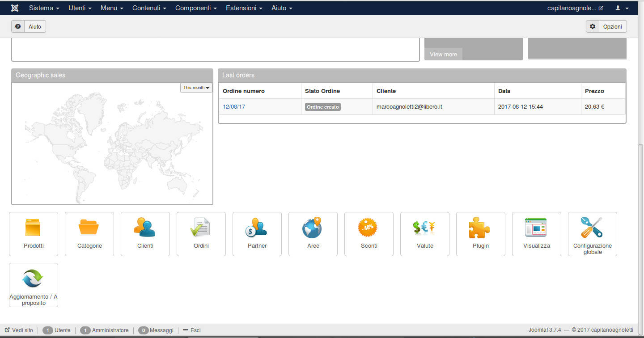Open the Valute currency icon

[x=425, y=228]
